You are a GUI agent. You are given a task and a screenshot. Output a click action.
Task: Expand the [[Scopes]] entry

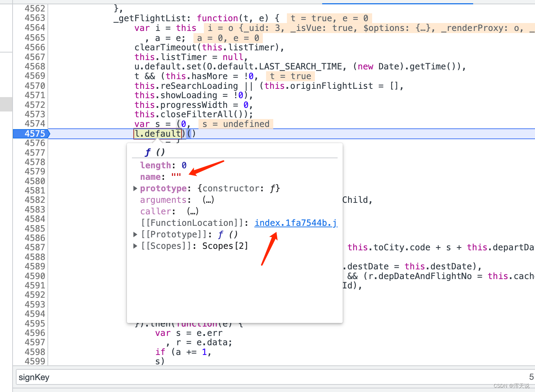135,246
